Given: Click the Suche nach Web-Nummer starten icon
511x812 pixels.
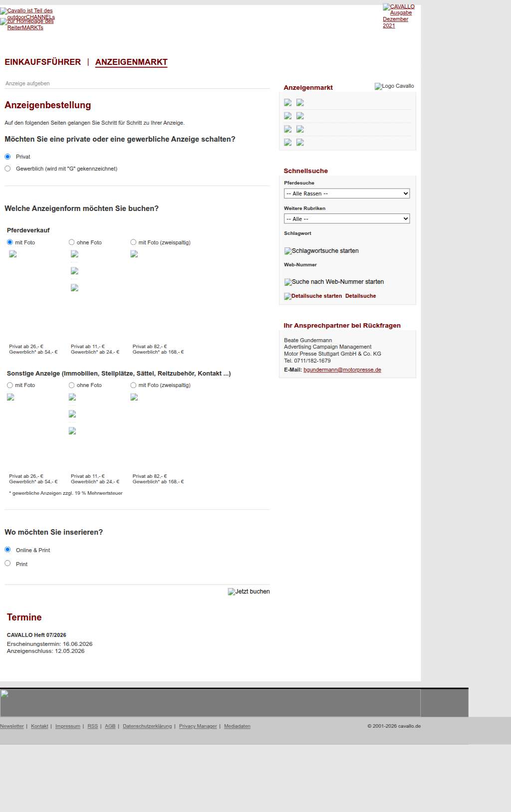Looking at the screenshot, I should tap(334, 282).
